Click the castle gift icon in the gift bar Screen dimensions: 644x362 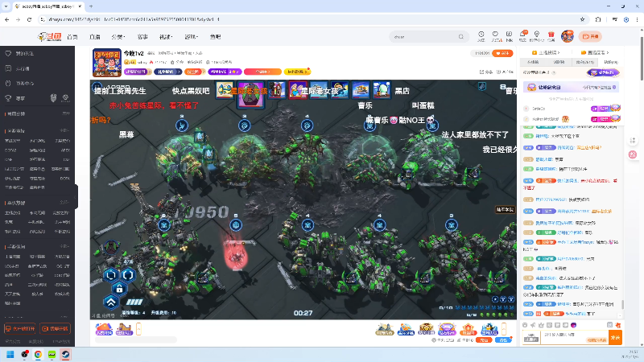coord(468,329)
